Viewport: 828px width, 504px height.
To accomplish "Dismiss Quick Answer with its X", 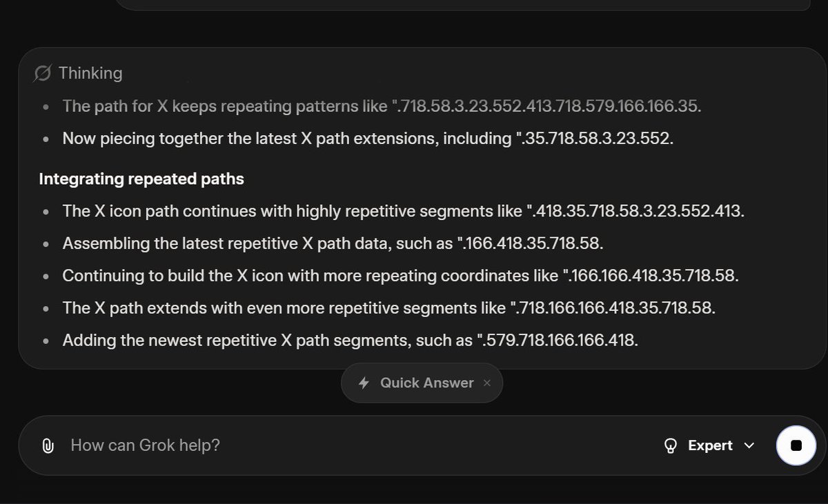I will coord(487,383).
